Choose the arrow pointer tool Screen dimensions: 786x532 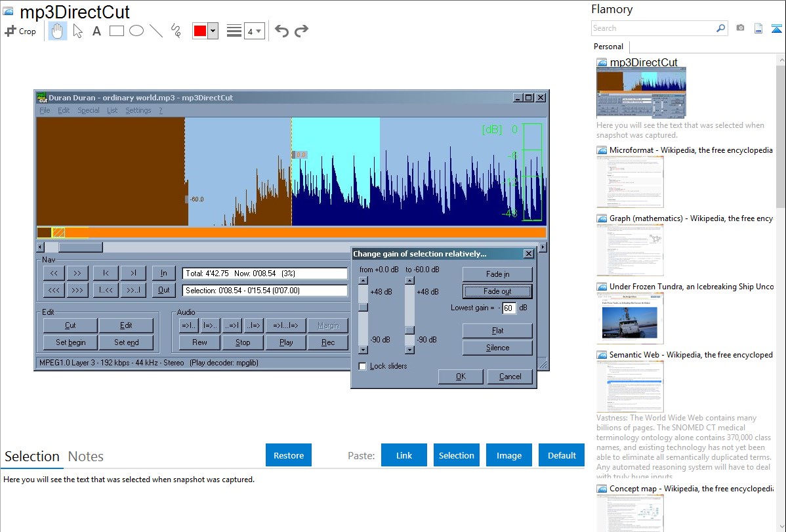tap(77, 31)
